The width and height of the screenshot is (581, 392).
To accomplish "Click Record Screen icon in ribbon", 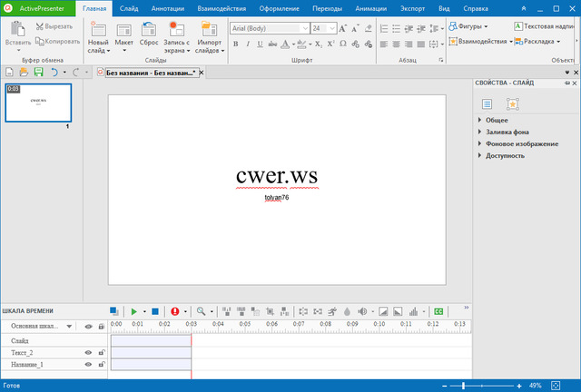I will [x=175, y=32].
